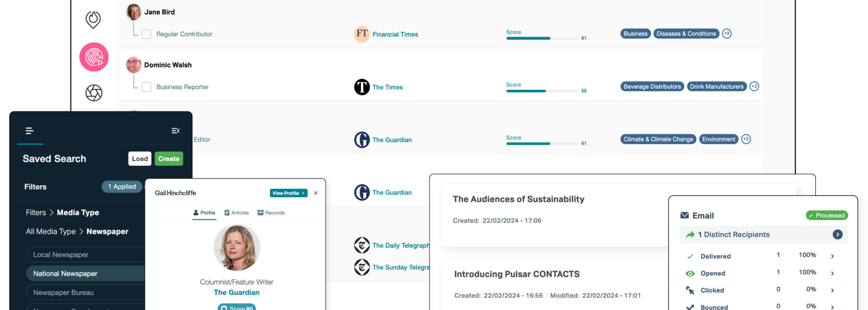Image resolution: width=868 pixels, height=310 pixels.
Task: Collapse the dark filter panel icon
Action: click(175, 131)
